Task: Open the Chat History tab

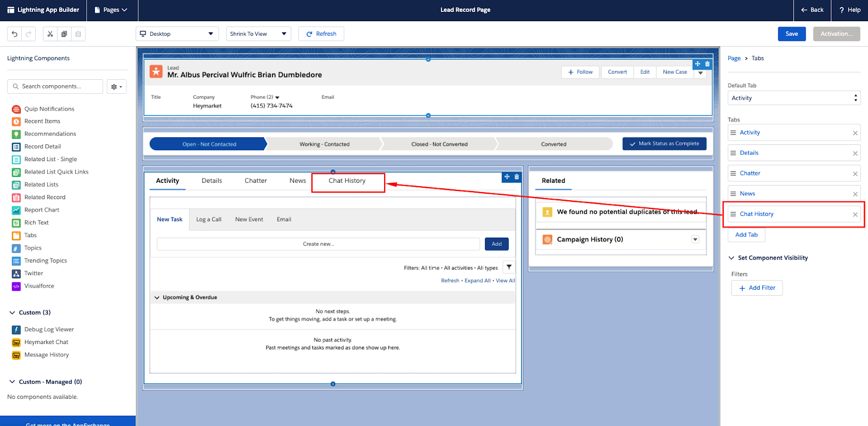Action: [x=347, y=181]
